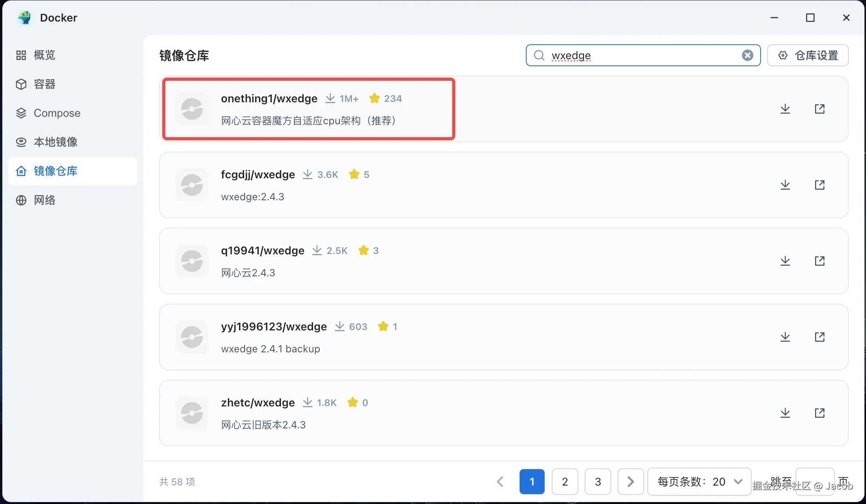Download the q19941/wxedge image
This screenshot has width=866, height=504.
785,261
